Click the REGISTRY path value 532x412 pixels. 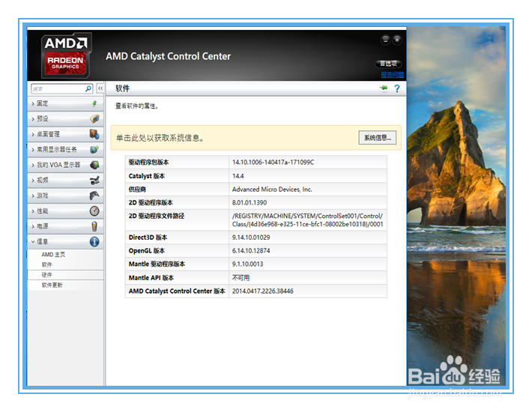308,219
